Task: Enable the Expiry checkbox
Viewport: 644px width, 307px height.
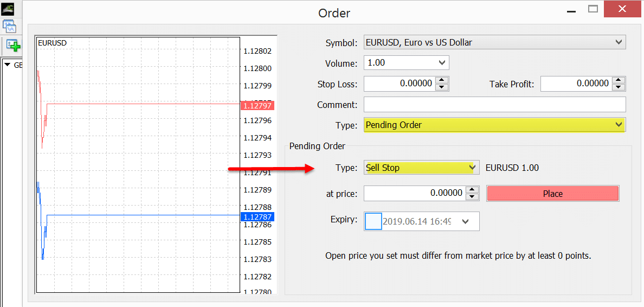Action: [x=373, y=221]
